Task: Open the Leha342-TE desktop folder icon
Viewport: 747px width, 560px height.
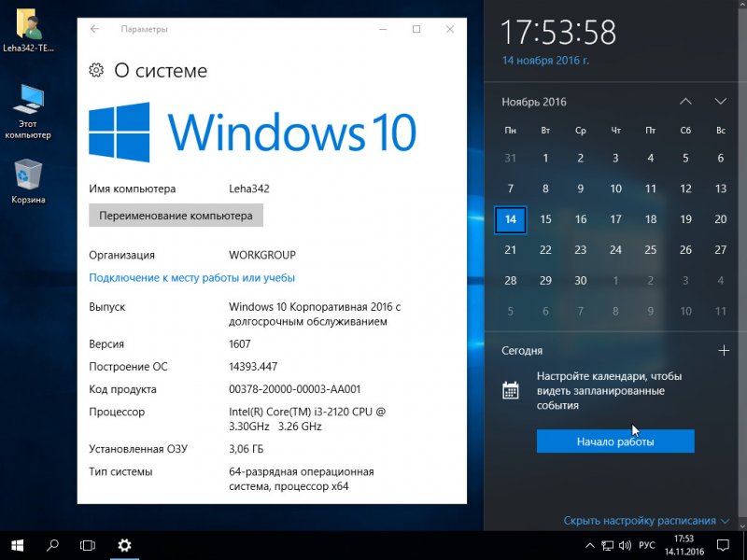Action: [x=28, y=30]
